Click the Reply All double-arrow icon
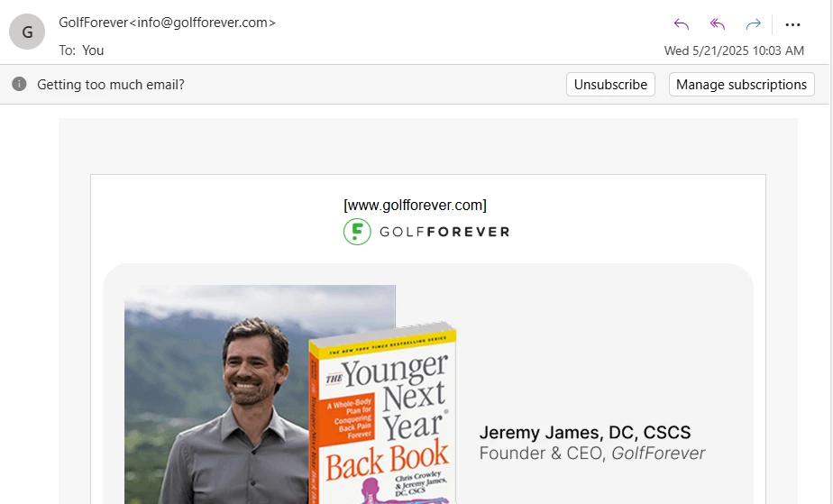The height and width of the screenshot is (504, 833). pos(718,24)
